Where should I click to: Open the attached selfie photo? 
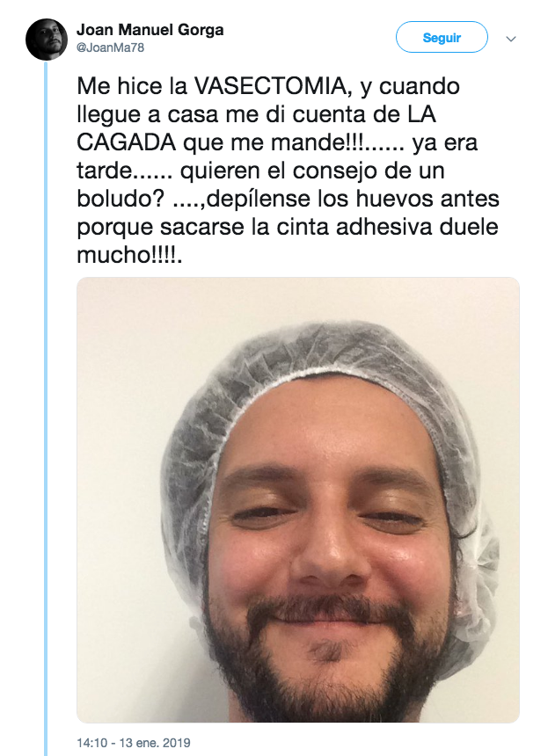[298, 499]
